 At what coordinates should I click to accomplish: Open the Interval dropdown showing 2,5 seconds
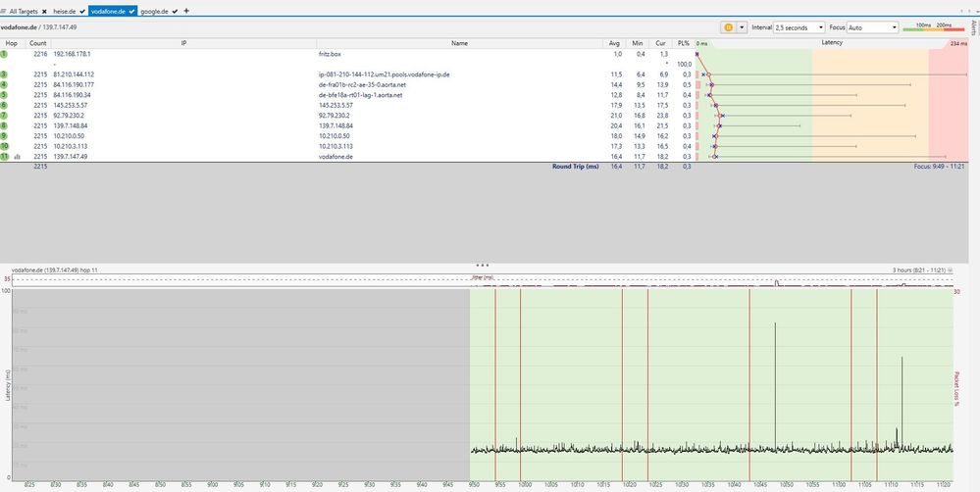(800, 27)
